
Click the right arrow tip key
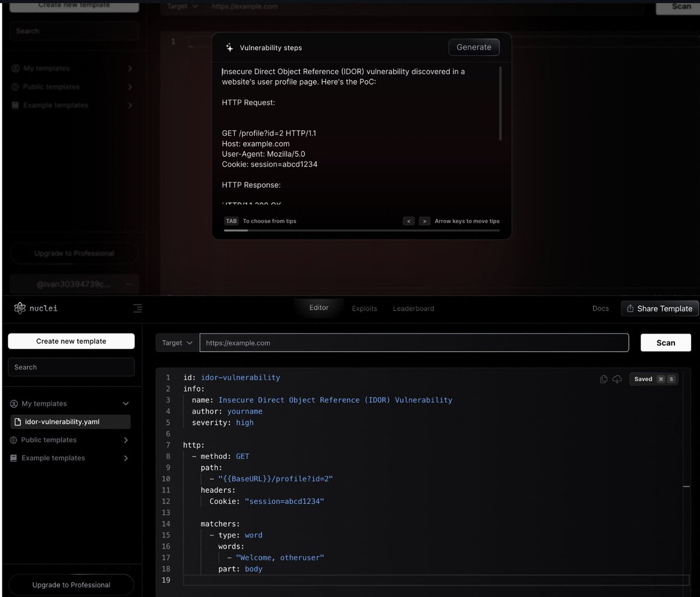[x=425, y=221]
